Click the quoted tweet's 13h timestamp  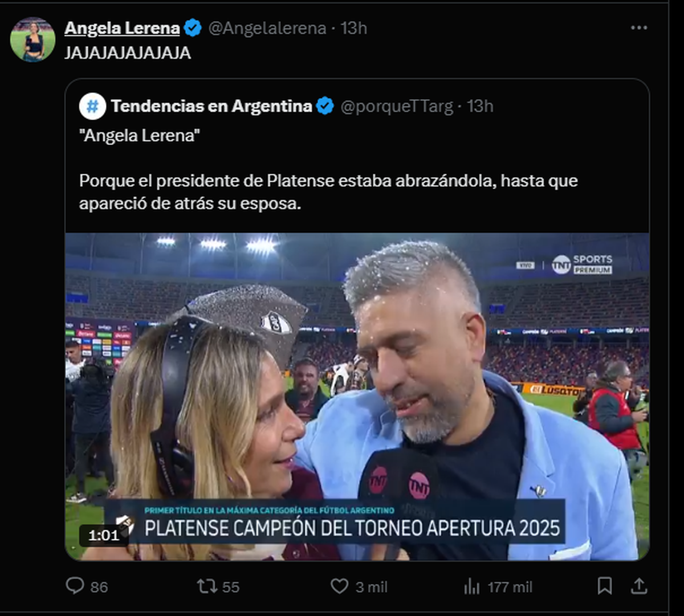[x=481, y=106]
